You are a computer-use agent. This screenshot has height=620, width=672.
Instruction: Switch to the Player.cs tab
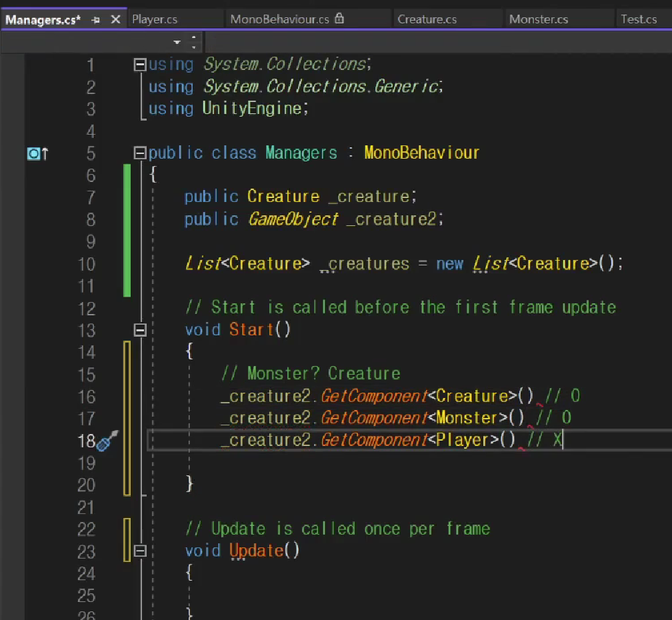[x=155, y=19]
